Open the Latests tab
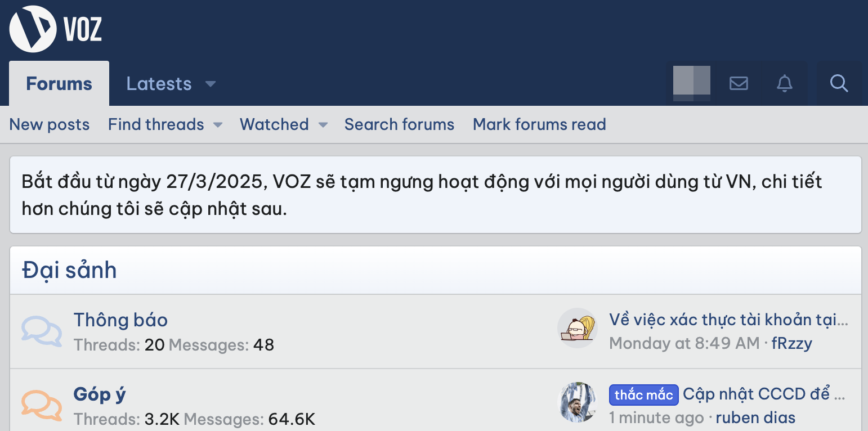The image size is (868, 431). tap(159, 84)
